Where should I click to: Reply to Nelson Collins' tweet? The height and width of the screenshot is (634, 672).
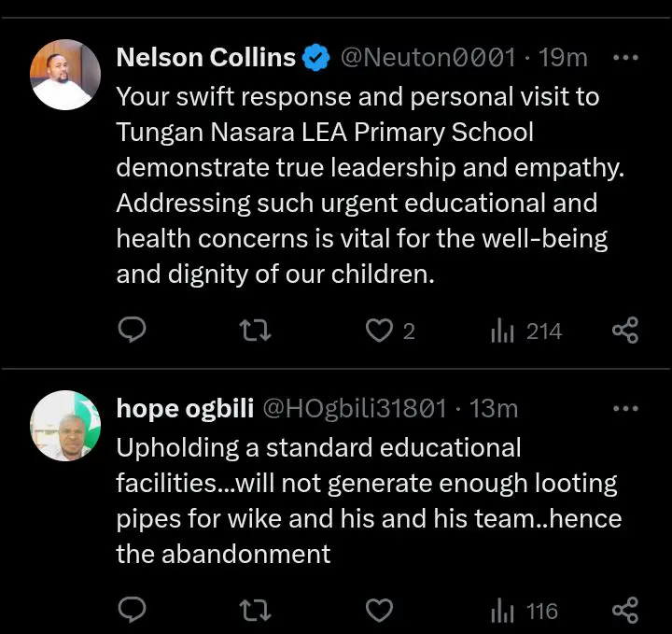[x=133, y=330]
